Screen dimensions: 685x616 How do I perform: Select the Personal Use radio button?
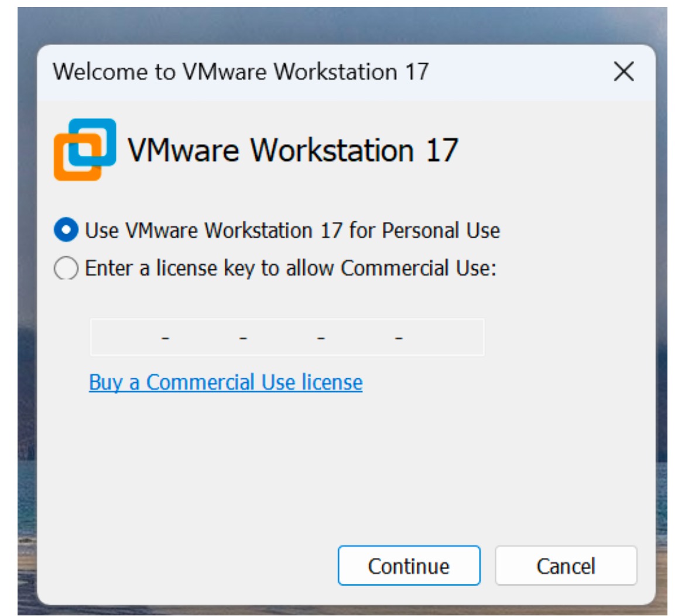(x=66, y=230)
